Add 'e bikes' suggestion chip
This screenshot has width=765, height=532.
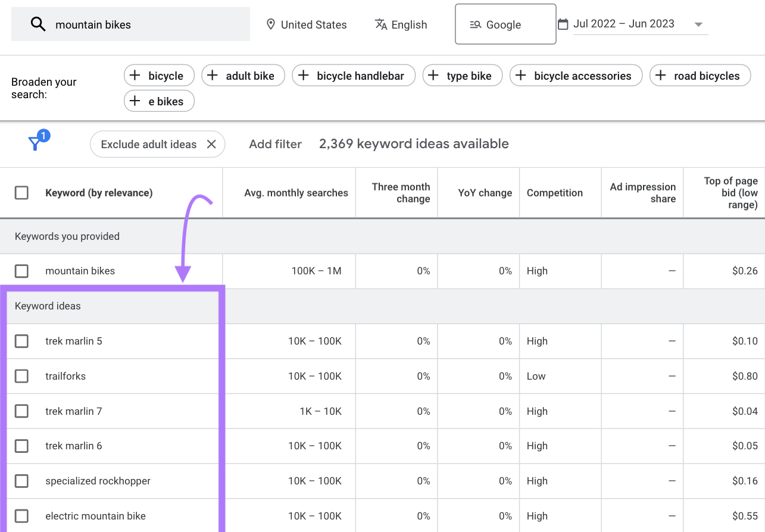(160, 101)
